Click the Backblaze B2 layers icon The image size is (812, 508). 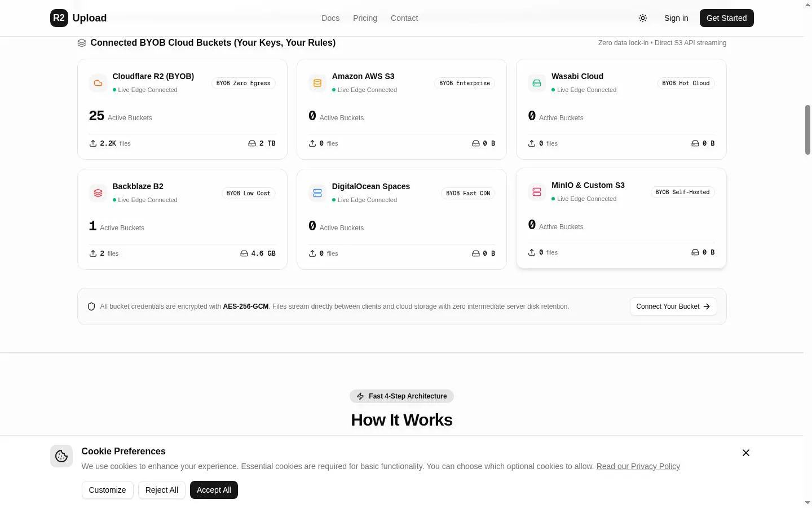98,193
